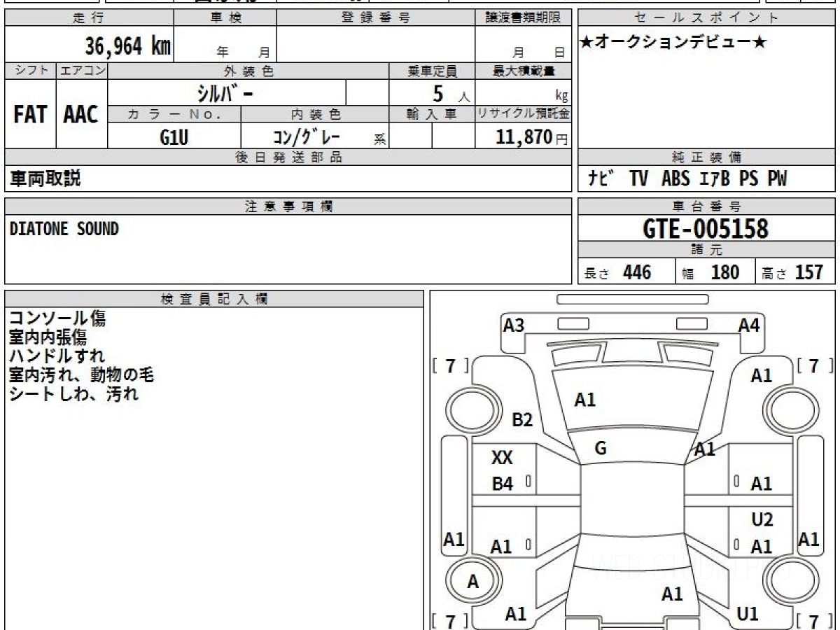
Task: Select the G mark on the windshield
Action: click(600, 449)
